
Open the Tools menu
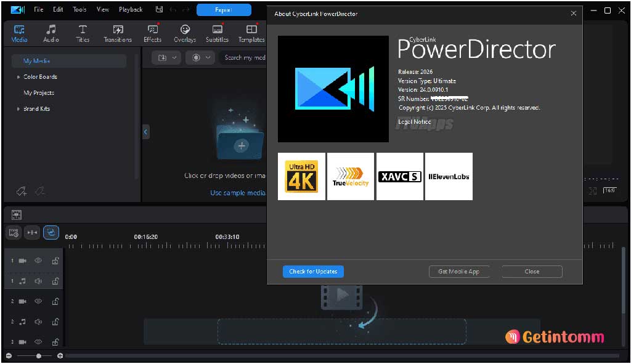[79, 10]
